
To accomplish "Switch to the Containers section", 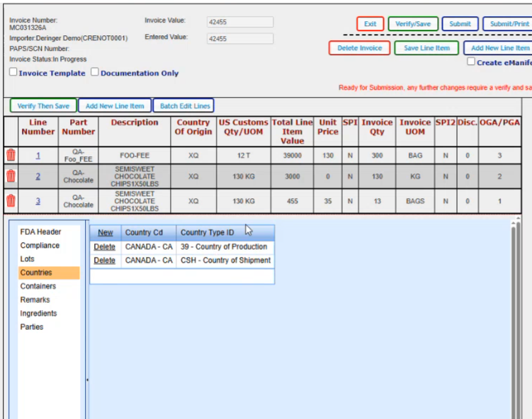I will tap(38, 287).
